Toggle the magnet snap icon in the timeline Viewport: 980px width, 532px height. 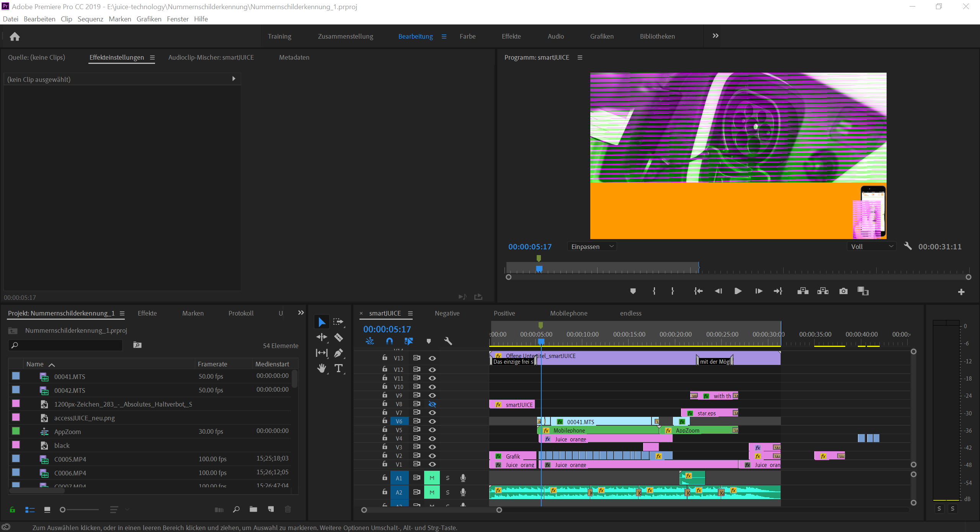pyautogui.click(x=389, y=341)
